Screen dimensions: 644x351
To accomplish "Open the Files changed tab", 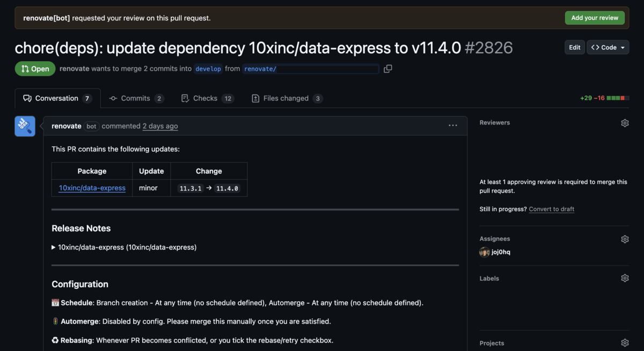I will 287,98.
